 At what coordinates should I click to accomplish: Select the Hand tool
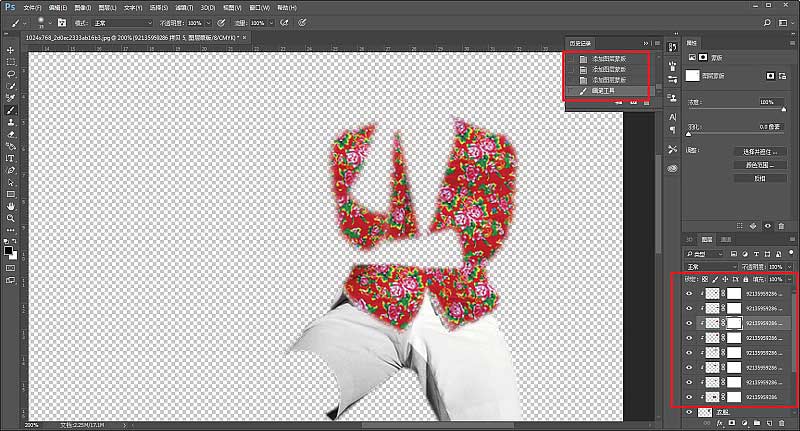click(11, 206)
